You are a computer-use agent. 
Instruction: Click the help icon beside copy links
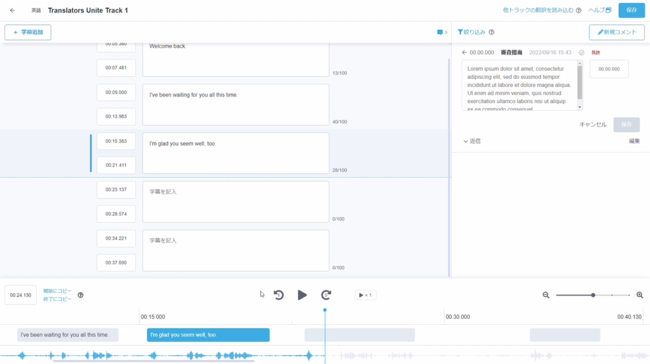click(x=80, y=295)
